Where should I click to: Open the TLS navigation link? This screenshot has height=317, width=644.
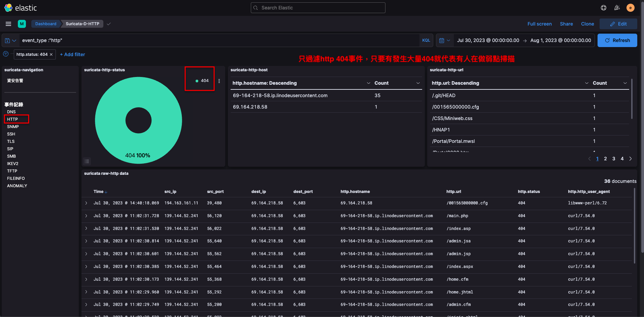click(x=11, y=142)
